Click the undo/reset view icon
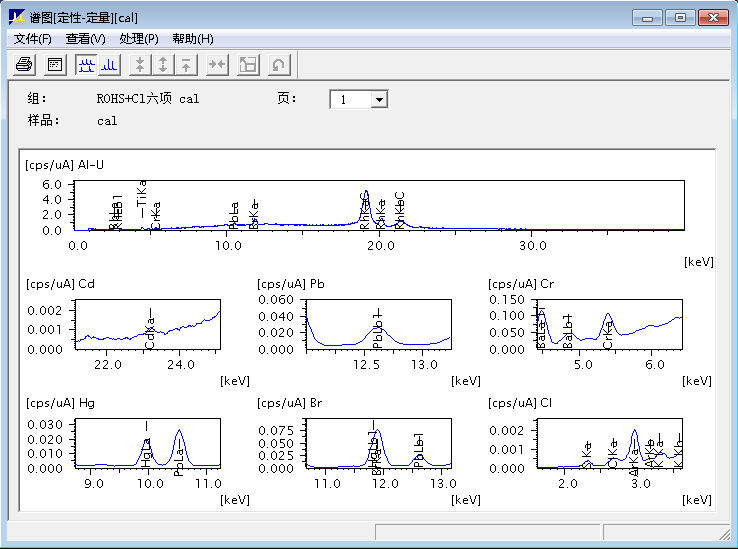 (279, 65)
